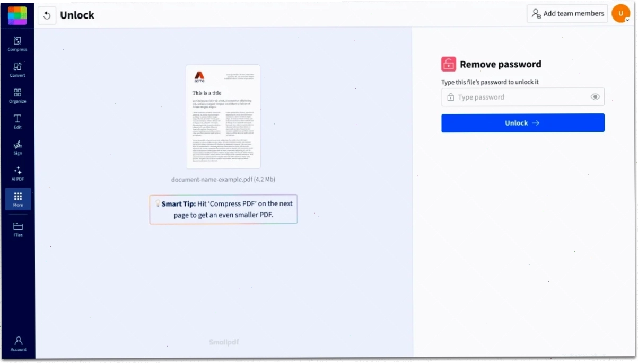Click the red unlock padlock icon
This screenshot has width=638, height=364.
pos(449,64)
